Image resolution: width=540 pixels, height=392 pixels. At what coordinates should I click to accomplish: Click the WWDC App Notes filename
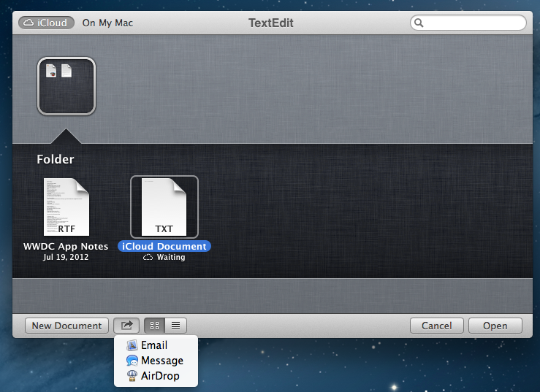[66, 247]
